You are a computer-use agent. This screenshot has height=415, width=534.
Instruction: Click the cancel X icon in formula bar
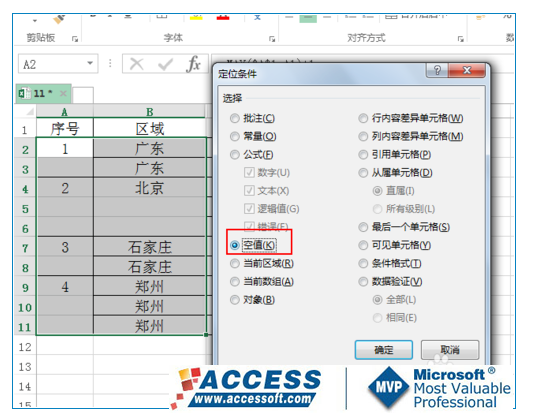(x=137, y=64)
